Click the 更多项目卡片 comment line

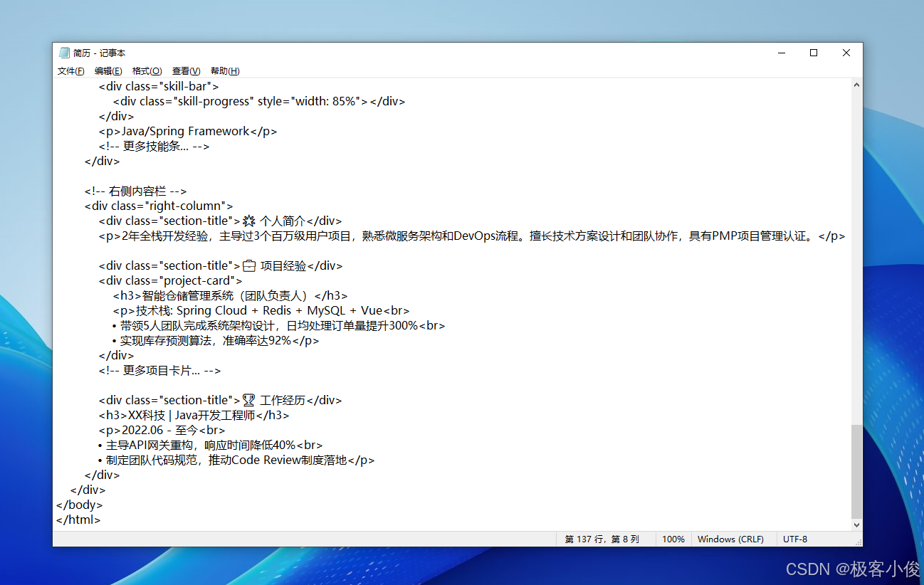pyautogui.click(x=159, y=370)
